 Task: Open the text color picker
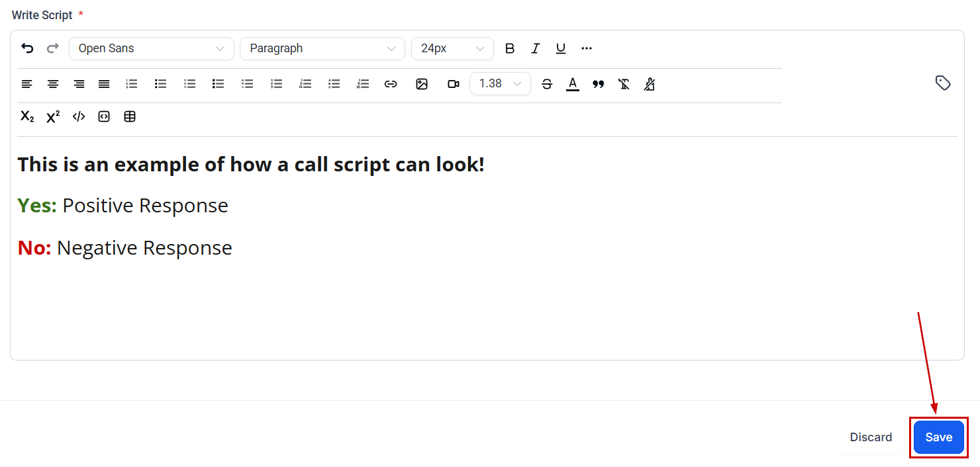[x=573, y=84]
